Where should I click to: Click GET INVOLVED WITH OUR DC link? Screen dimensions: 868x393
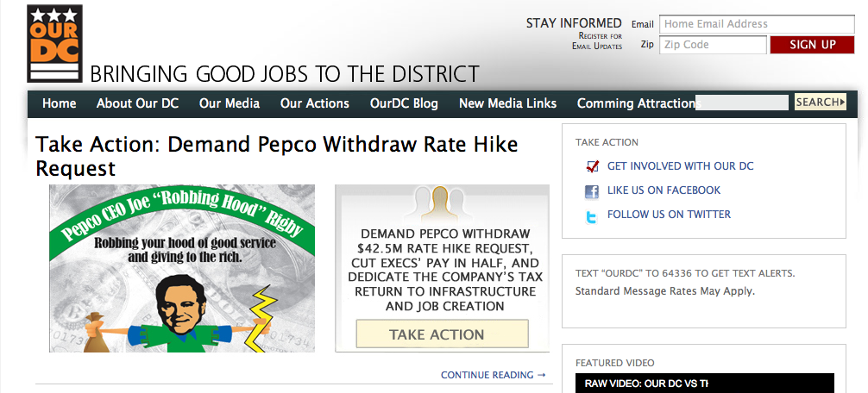tap(681, 165)
